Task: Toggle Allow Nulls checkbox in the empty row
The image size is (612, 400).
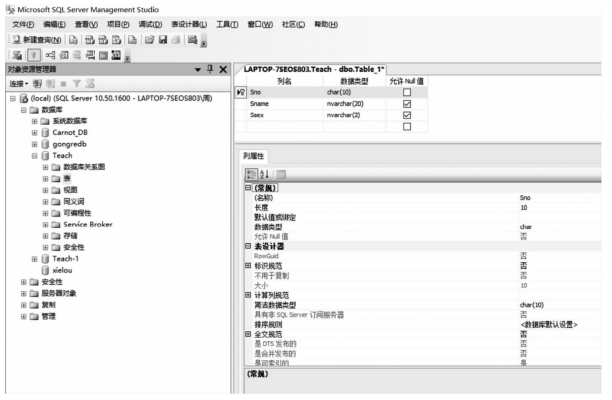Action: click(407, 126)
